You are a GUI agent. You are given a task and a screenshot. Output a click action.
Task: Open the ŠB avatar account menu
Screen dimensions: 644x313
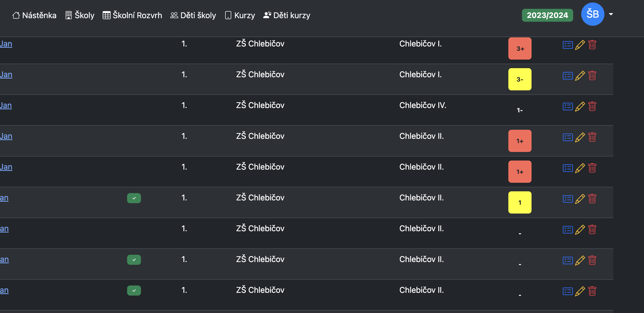tap(593, 14)
